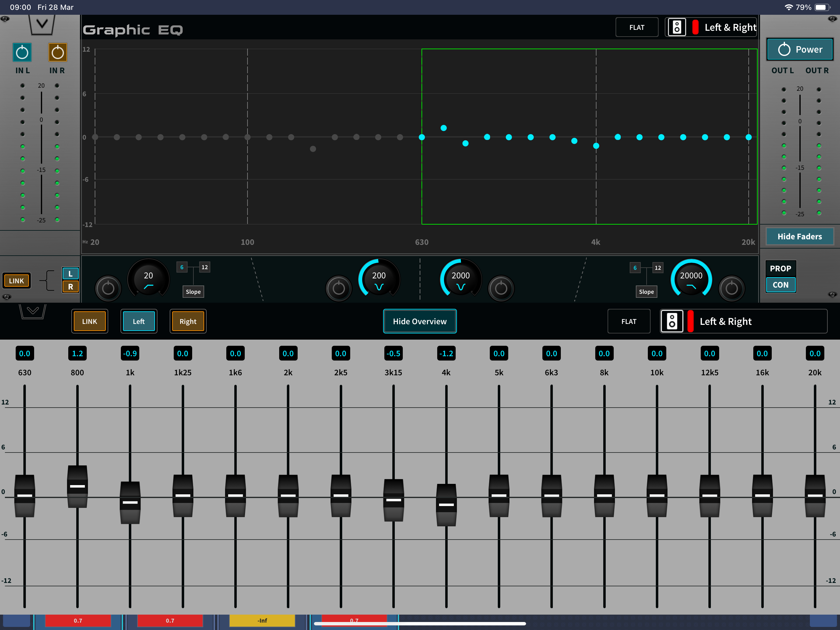Click the 3k15 band gain value -0.5
The image size is (840, 630).
coord(394,353)
